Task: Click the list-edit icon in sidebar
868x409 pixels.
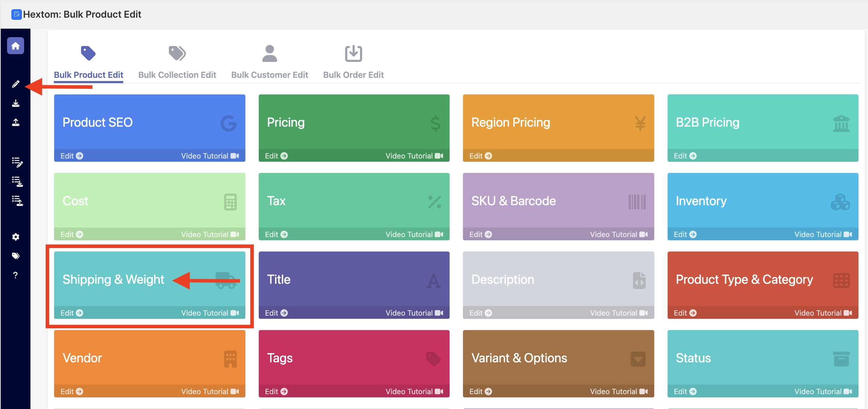Action: click(17, 162)
